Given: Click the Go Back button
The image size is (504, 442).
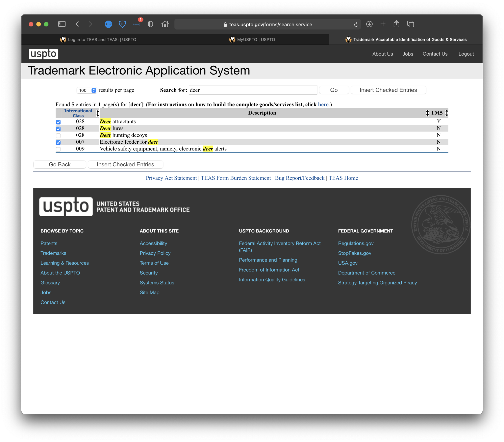Looking at the screenshot, I should point(60,164).
